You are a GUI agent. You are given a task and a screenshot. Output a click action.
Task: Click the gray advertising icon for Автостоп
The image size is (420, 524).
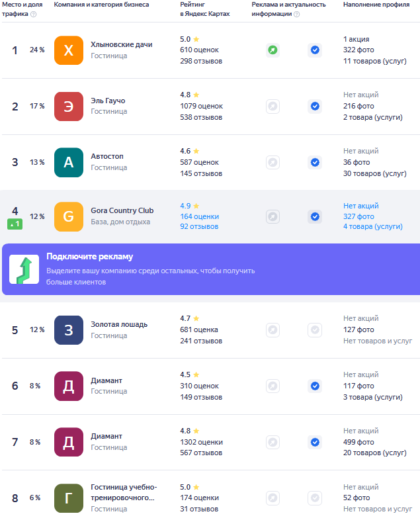pyautogui.click(x=273, y=162)
